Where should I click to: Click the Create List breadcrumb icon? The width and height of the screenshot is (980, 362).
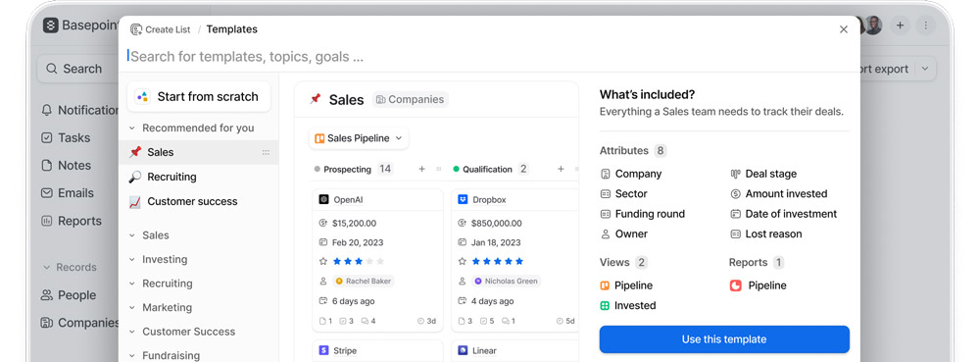point(136,29)
